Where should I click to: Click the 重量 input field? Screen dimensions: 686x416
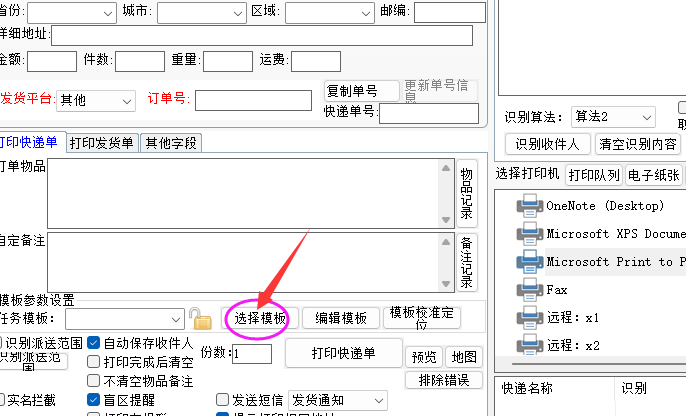click(228, 61)
